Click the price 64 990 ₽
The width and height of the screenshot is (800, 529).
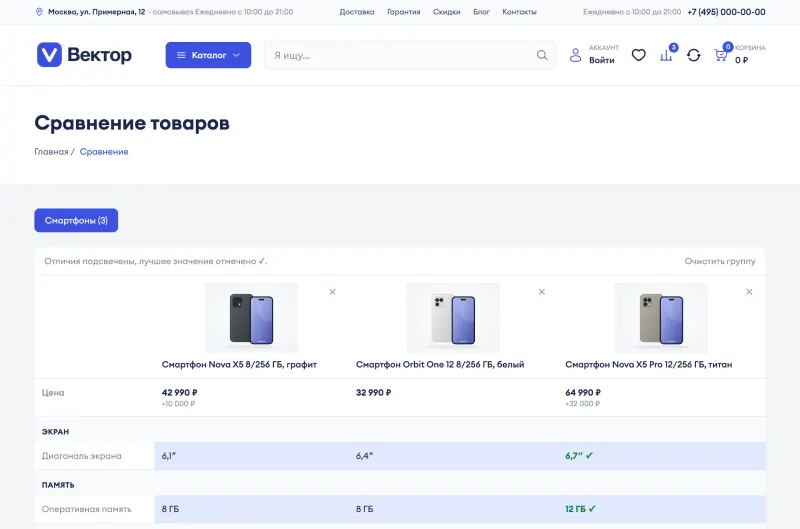[583, 392]
